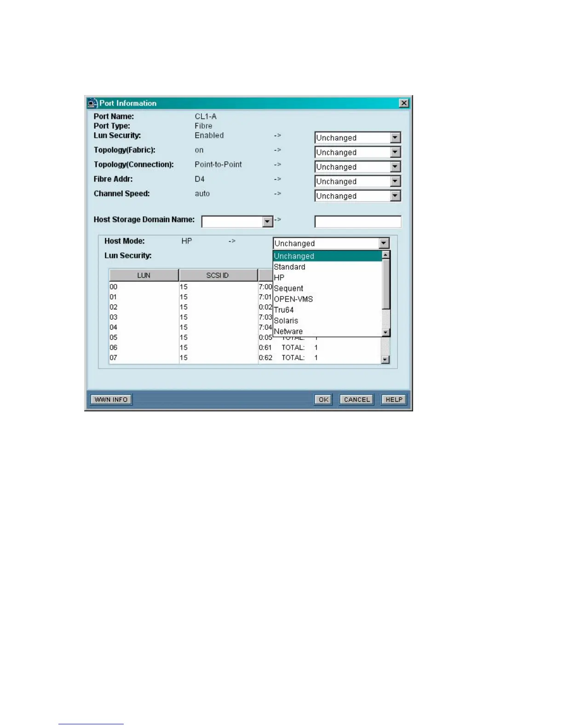Click the WWN INFO button
This screenshot has height=728, width=563.
[x=111, y=399]
